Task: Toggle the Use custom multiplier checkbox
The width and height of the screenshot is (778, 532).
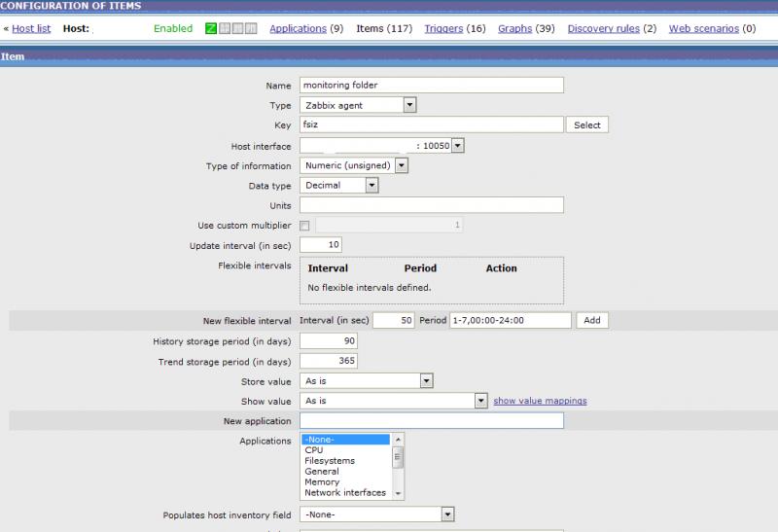Action: 304,226
